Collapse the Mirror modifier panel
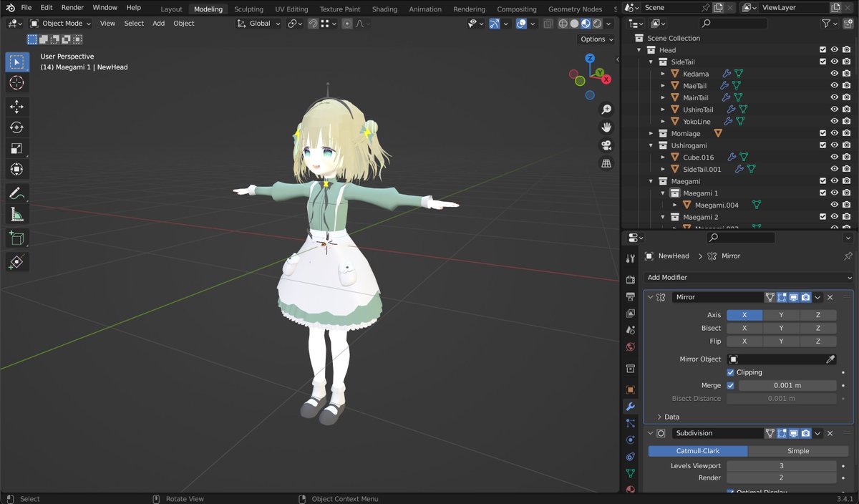The width and height of the screenshot is (859, 504). tap(650, 297)
